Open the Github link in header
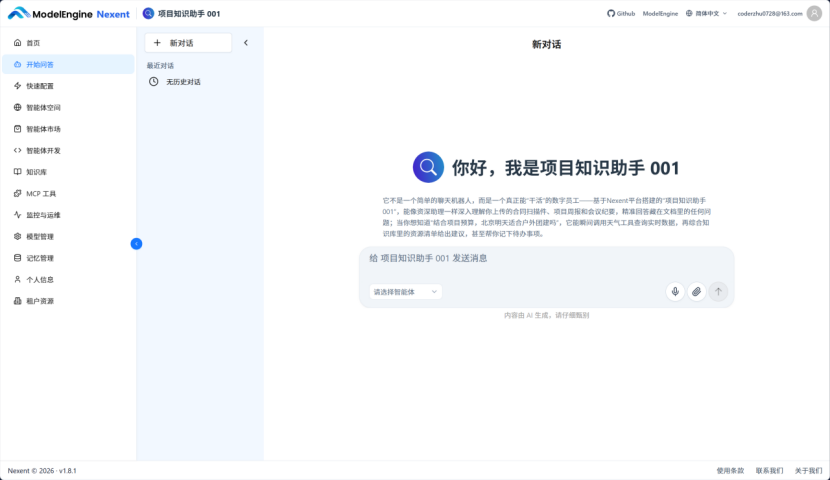 pyautogui.click(x=621, y=14)
